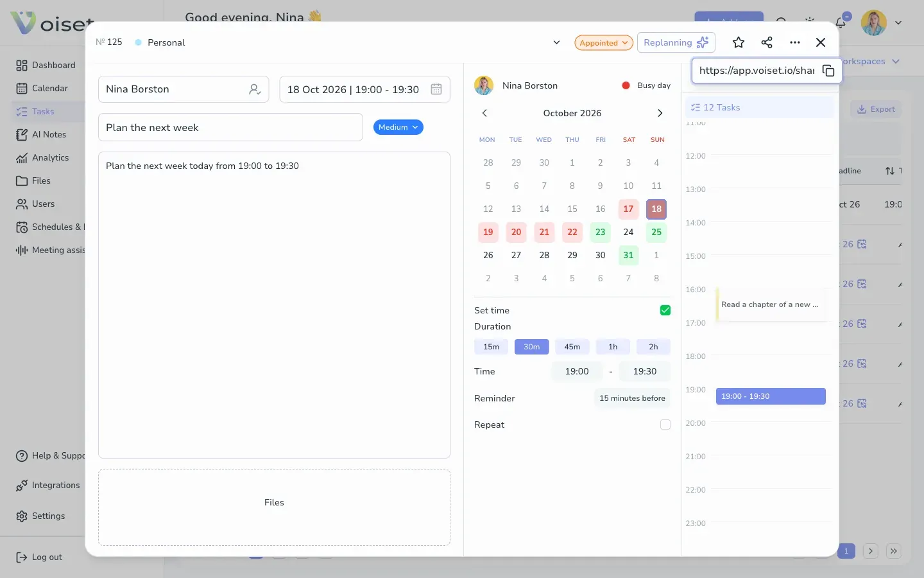Click the Replanning button
The image size is (924, 578).
click(x=676, y=42)
